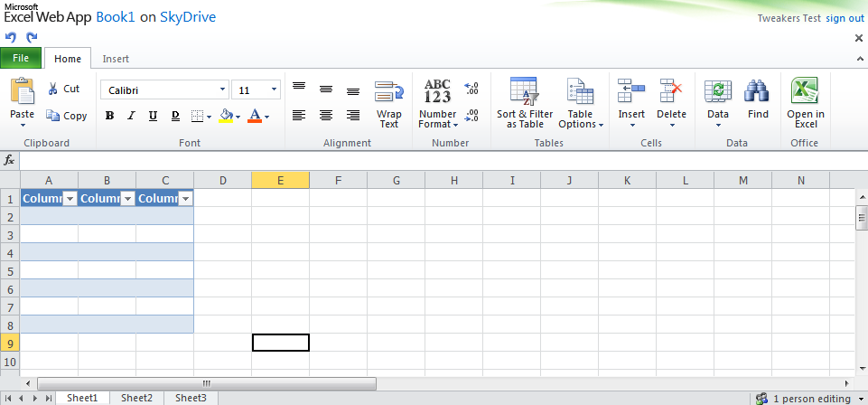Click the Insert cells icon
The width and height of the screenshot is (868, 405).
click(631, 91)
